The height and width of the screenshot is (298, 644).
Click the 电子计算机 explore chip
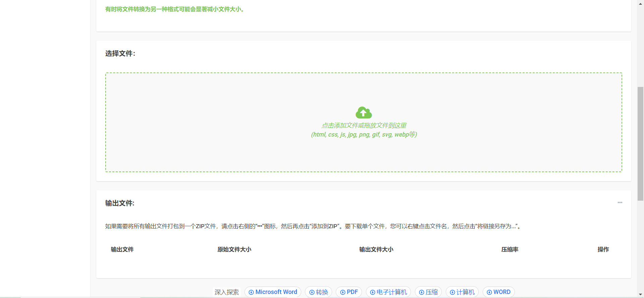point(388,292)
